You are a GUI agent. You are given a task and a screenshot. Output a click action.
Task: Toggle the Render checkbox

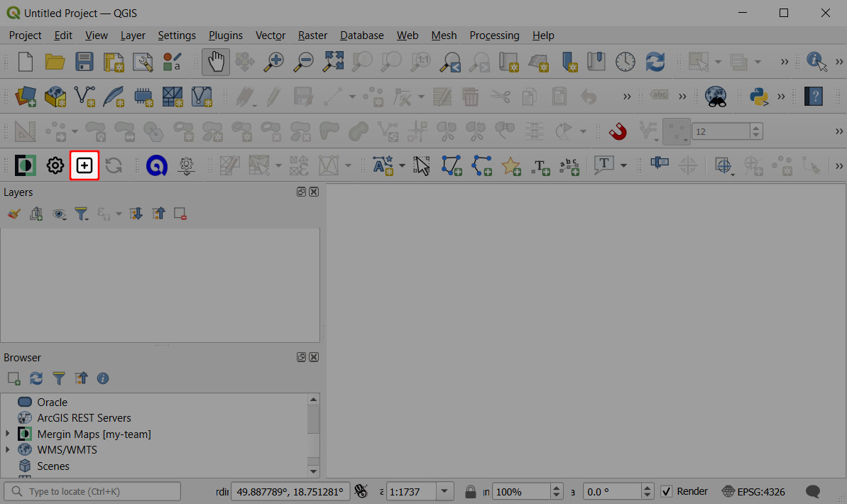click(667, 491)
